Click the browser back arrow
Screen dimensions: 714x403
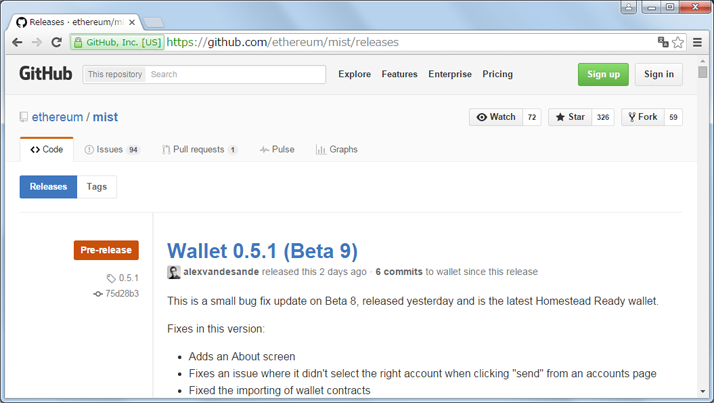tap(17, 42)
